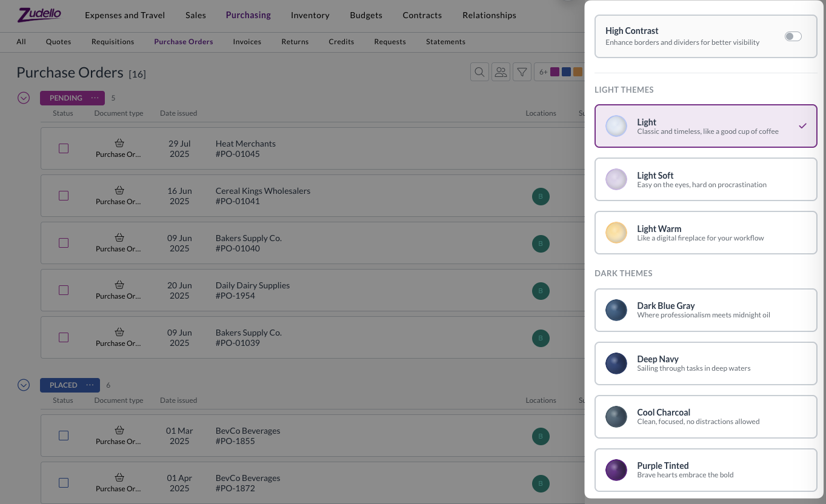This screenshot has width=826, height=504.
Task: Tick the checkbox for BevCo #PO-1855
Action: tap(64, 436)
